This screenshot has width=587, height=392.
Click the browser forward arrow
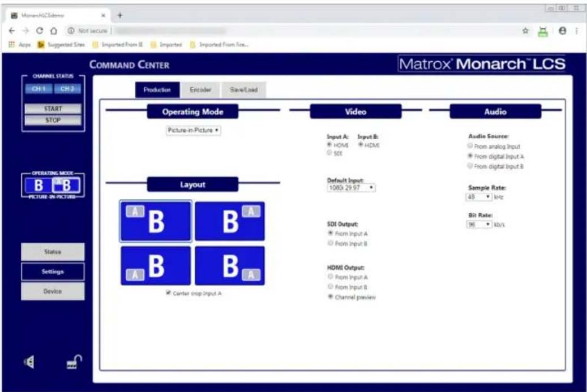click(25, 31)
